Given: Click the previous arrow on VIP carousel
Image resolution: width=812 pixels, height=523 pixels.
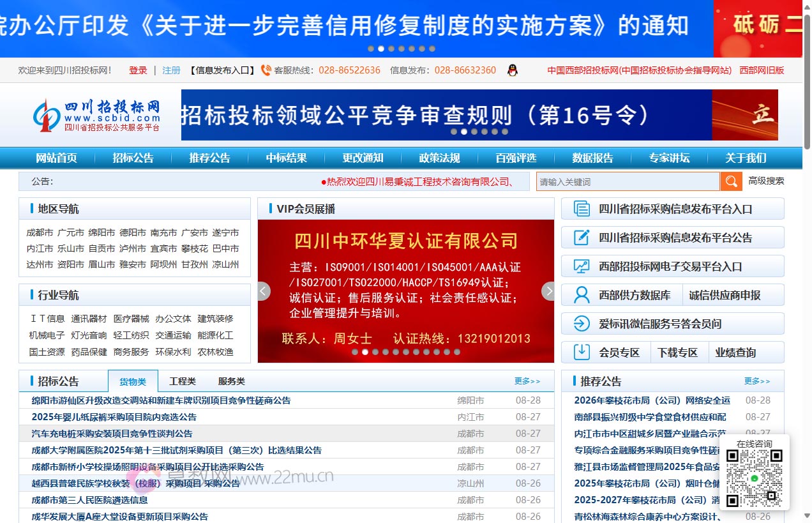Looking at the screenshot, I should (262, 291).
